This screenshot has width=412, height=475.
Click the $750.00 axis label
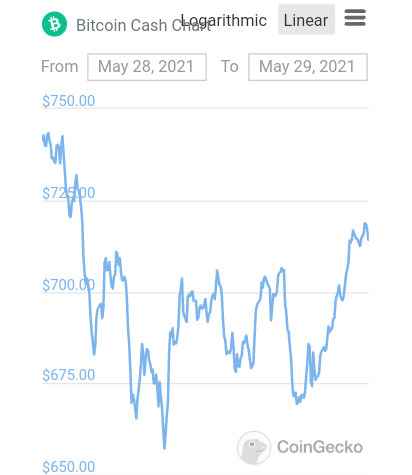tap(68, 101)
